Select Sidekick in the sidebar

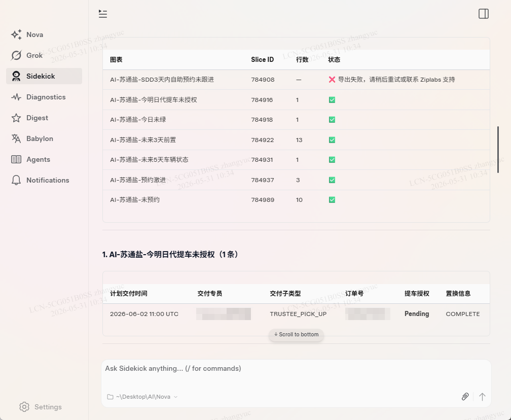coord(44,76)
